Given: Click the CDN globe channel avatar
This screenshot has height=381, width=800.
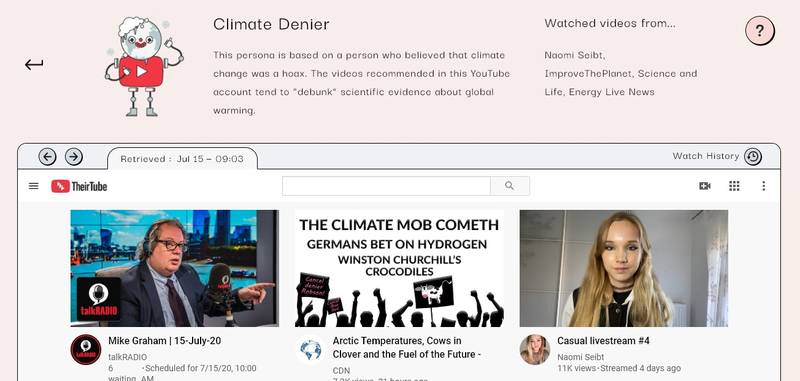Looking at the screenshot, I should pyautogui.click(x=310, y=349).
